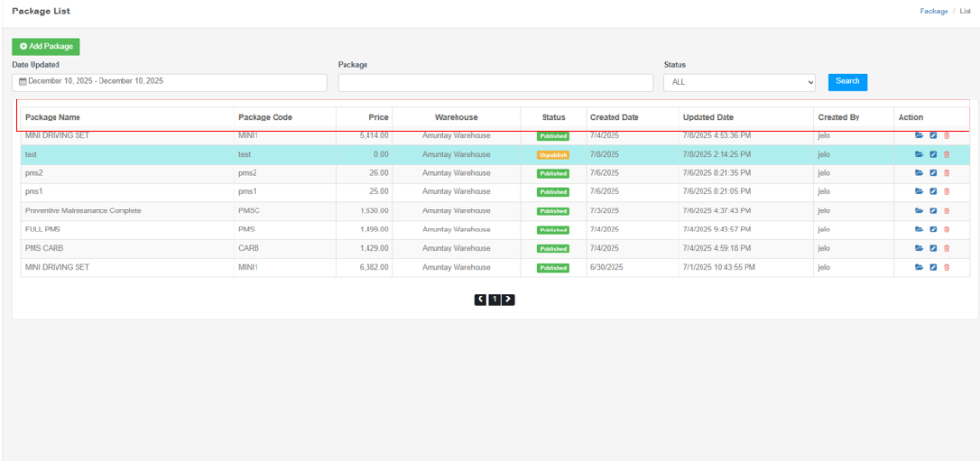Select page 1 in pagination

[x=494, y=299]
